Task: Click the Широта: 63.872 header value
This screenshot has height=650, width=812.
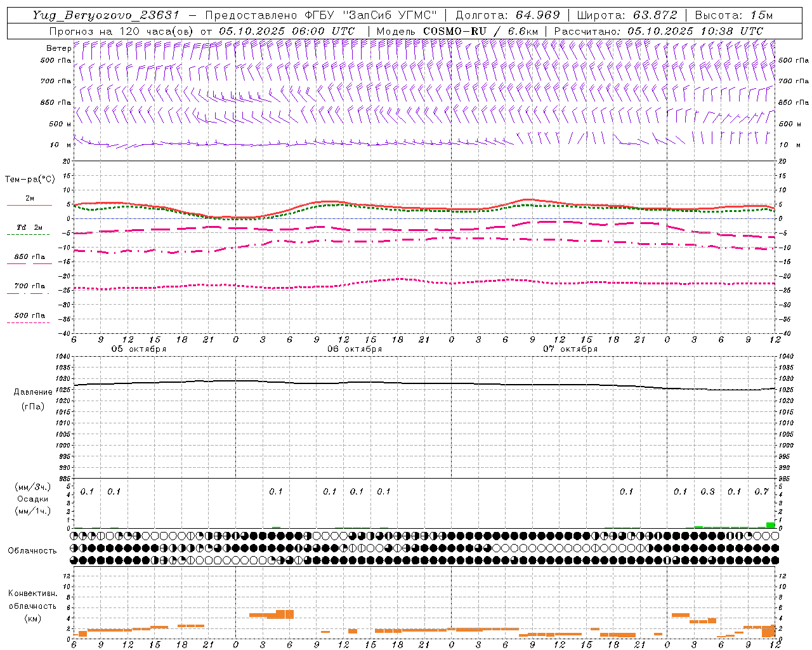Action: pyautogui.click(x=627, y=15)
